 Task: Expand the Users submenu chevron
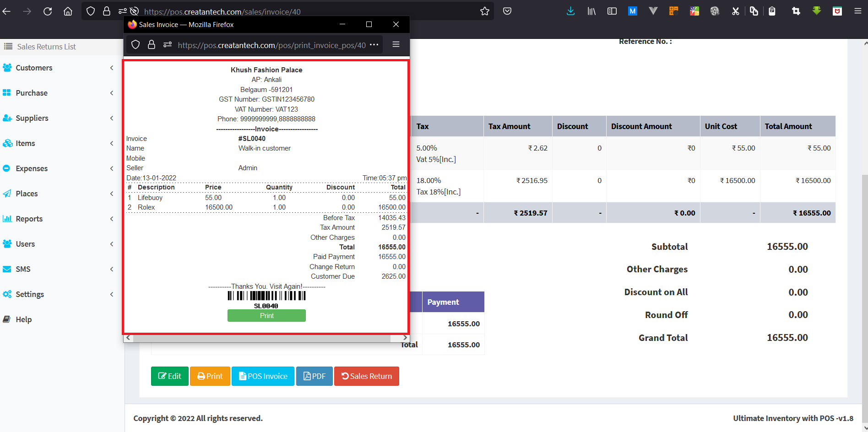pos(112,244)
